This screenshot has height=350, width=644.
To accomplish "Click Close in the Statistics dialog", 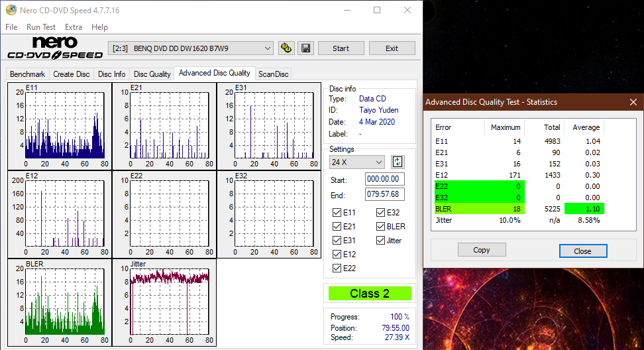I will (583, 251).
